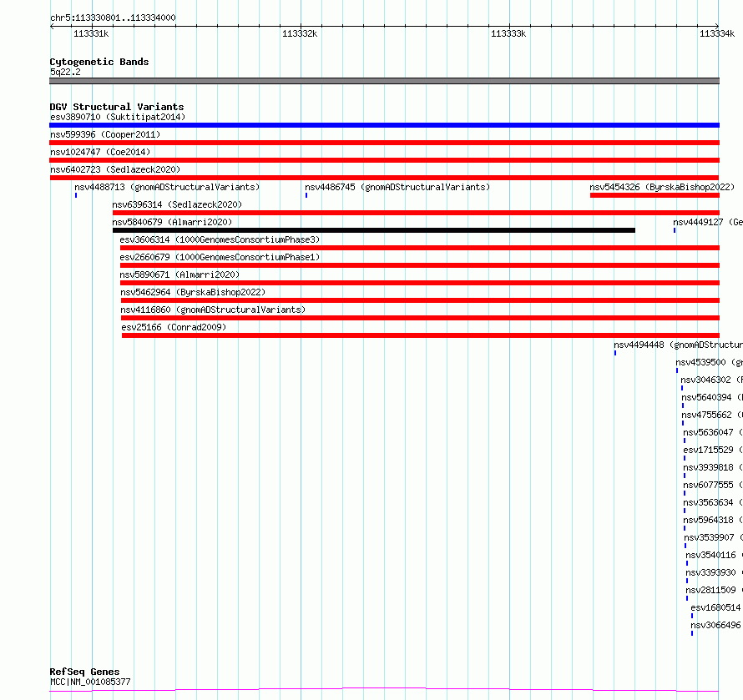Click the nsv4755662 variant label
This screenshot has height=700, width=743.
(712, 415)
